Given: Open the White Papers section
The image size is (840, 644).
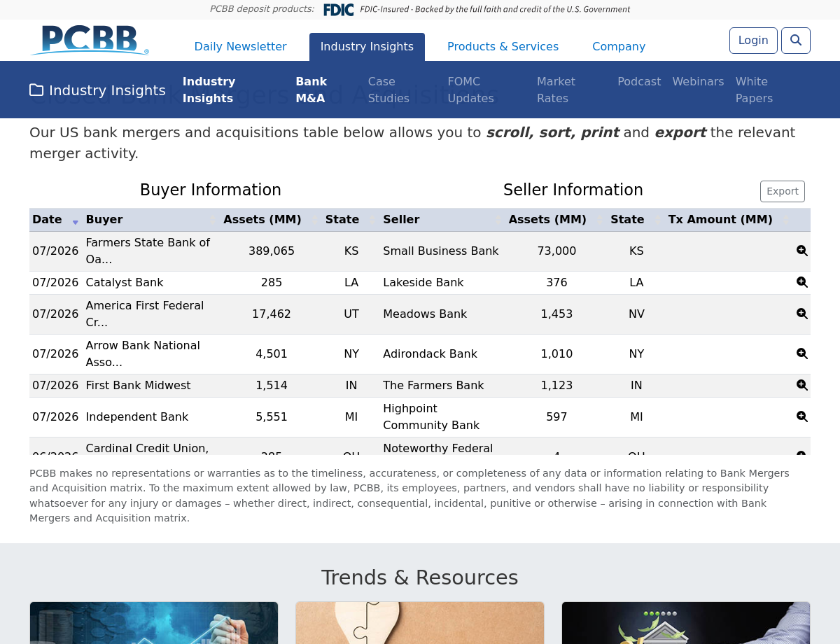Looking at the screenshot, I should [754, 90].
